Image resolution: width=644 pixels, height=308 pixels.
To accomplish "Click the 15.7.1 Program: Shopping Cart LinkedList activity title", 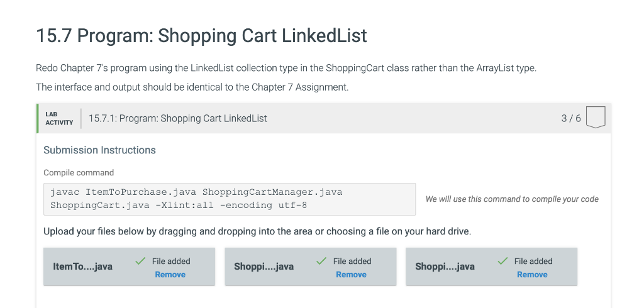I will pyautogui.click(x=178, y=118).
